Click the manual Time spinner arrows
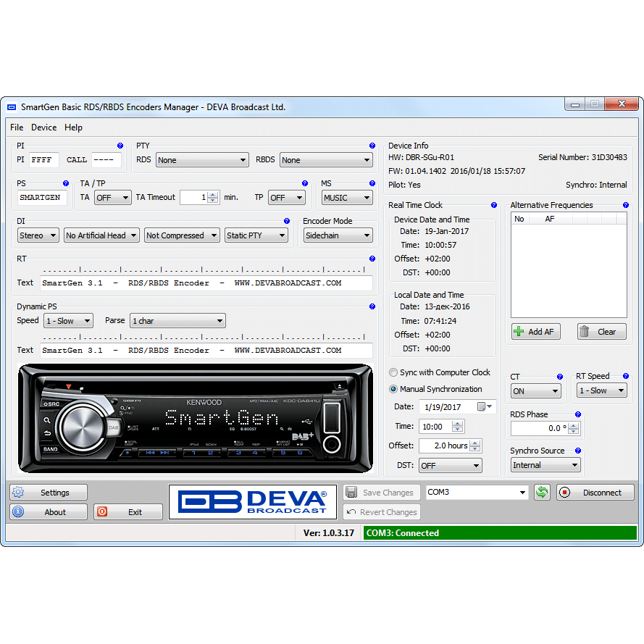The height and width of the screenshot is (644, 644). [458, 427]
